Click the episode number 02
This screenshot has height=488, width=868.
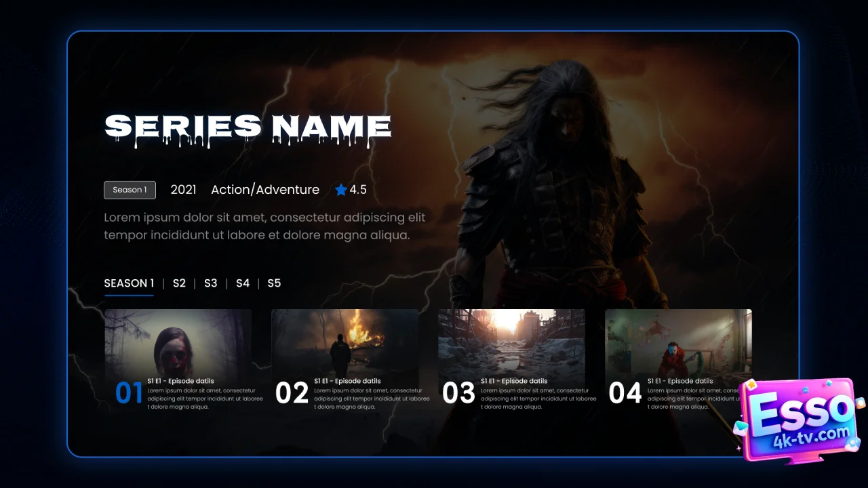tap(292, 393)
